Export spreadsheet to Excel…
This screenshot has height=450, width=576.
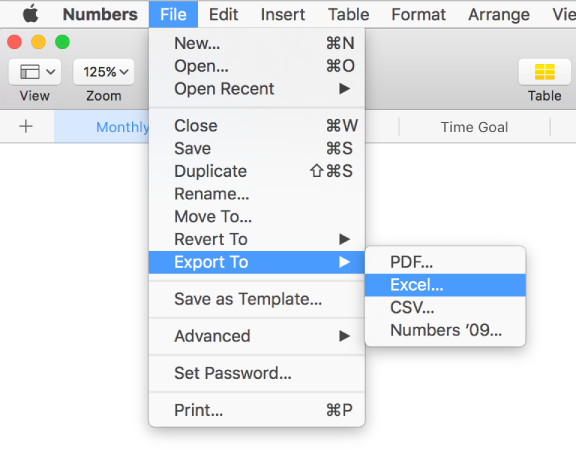[x=445, y=285]
